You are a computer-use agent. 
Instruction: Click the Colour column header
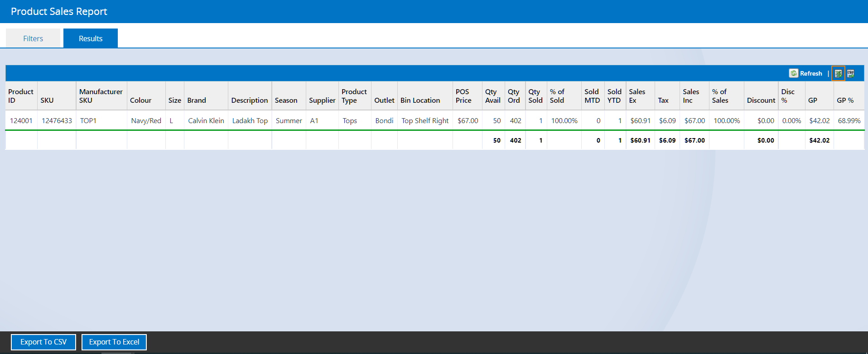146,96
